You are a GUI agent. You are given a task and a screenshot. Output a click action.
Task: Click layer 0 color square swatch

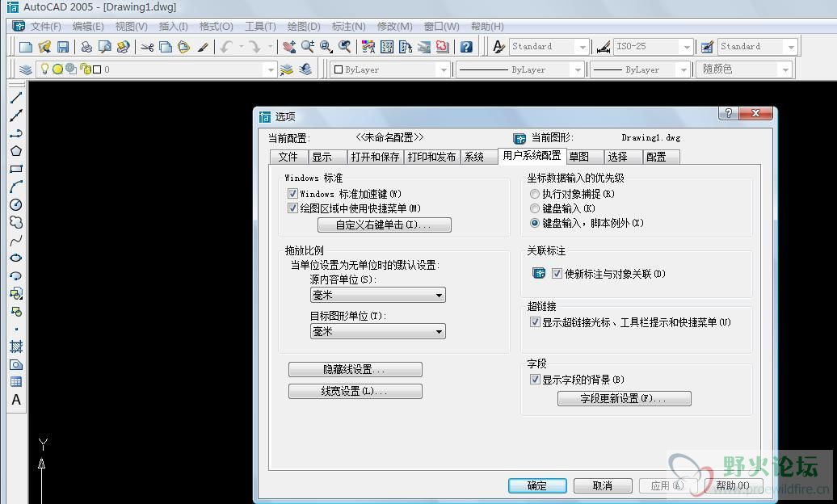coord(97,69)
